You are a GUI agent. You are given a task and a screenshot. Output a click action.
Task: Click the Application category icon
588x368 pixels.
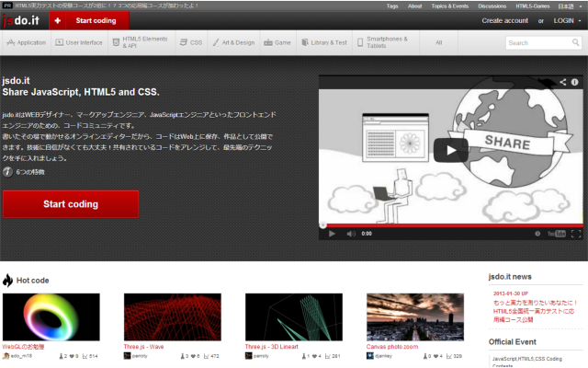pos(11,42)
